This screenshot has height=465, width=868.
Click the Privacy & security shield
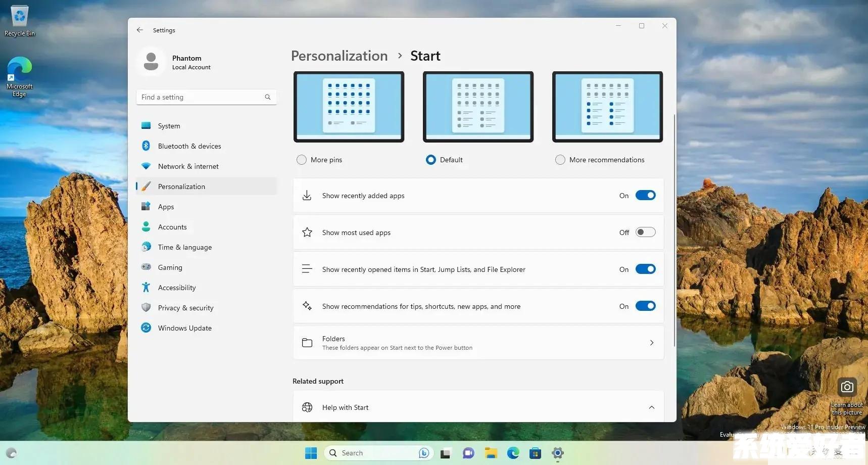(146, 308)
